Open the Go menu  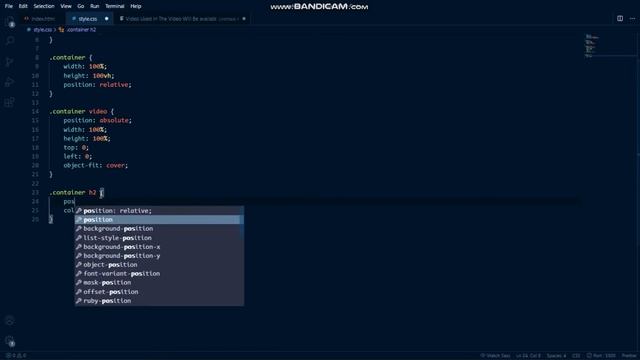pos(81,6)
